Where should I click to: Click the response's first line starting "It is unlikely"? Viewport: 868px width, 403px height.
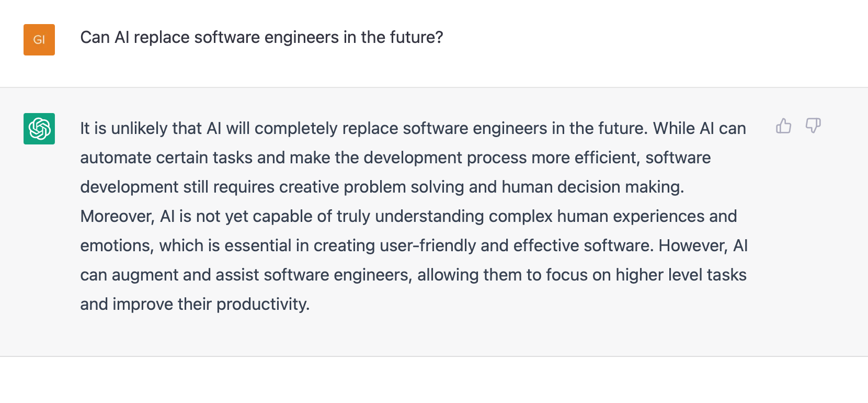click(413, 129)
